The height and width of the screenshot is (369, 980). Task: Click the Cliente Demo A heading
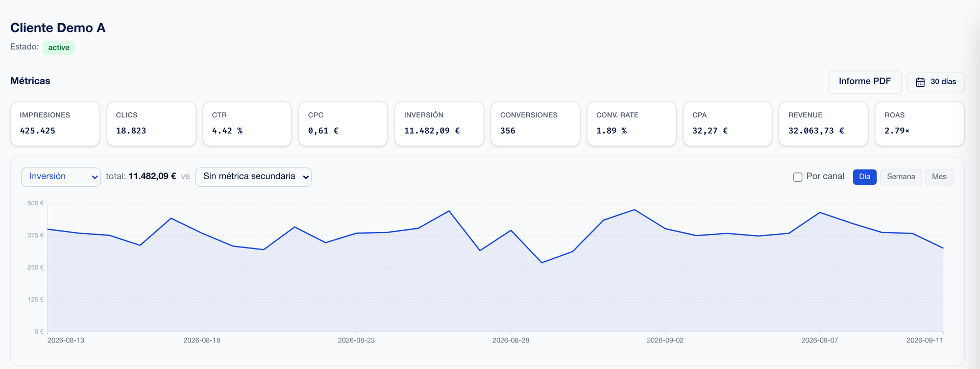click(58, 28)
